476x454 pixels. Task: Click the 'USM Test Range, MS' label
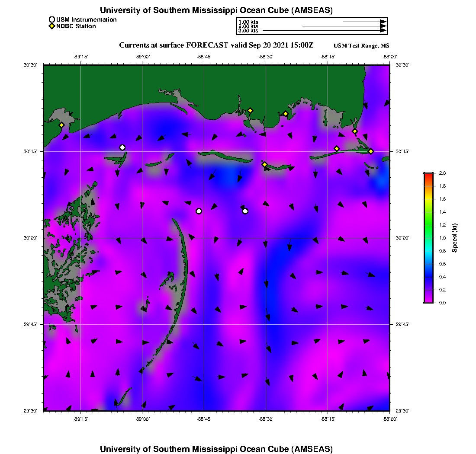361,46
